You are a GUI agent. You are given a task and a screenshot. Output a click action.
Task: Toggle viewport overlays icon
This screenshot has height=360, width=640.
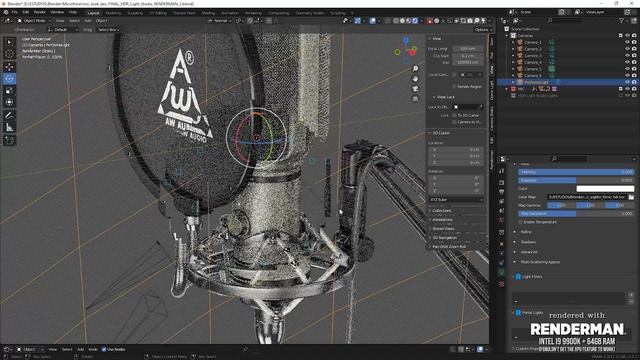(373, 20)
